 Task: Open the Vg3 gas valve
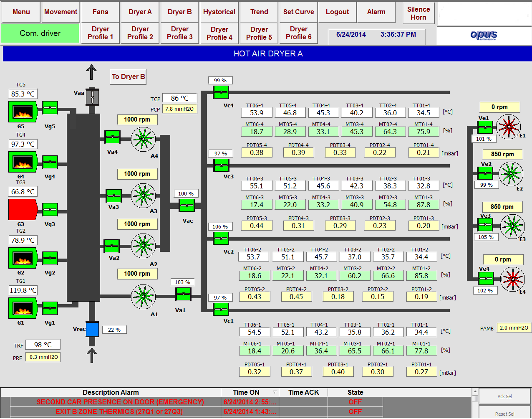[x=50, y=210]
